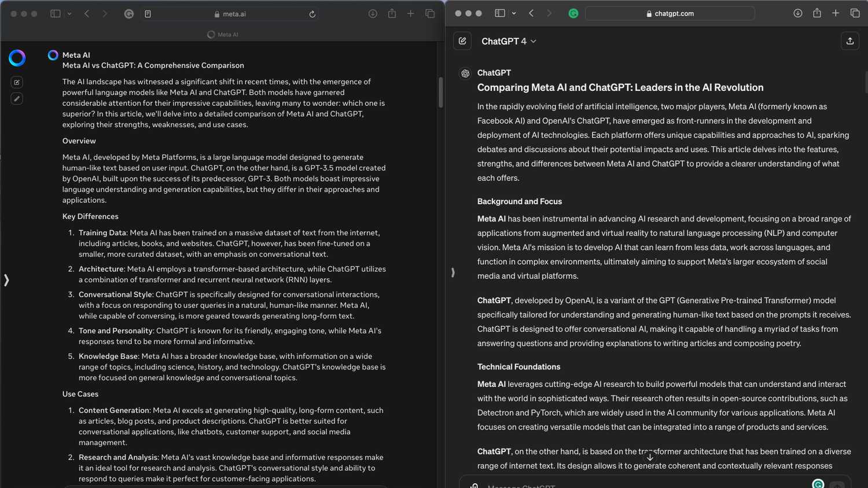Show the tab overview in ChatGPT window
Viewport: 868px width, 488px height.
pyautogui.click(x=855, y=13)
